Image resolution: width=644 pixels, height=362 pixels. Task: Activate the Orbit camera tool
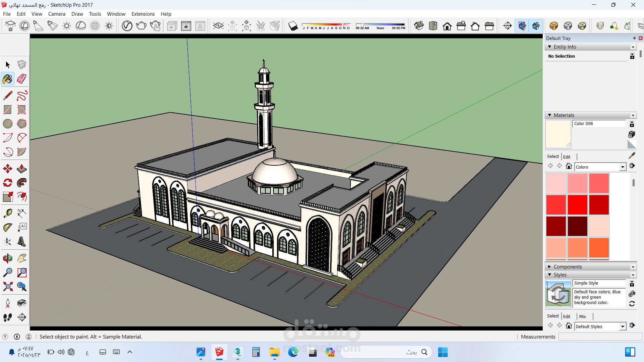8,258
